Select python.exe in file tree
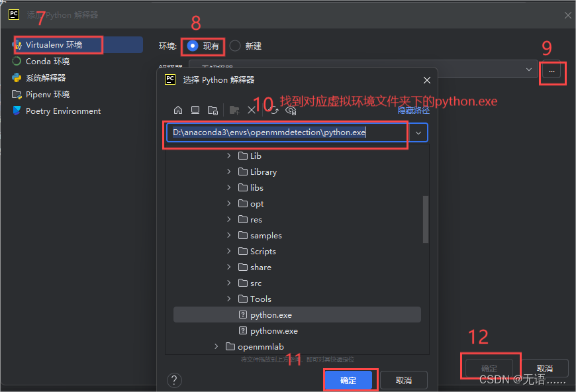Screen dimensions: 576x392 click(x=297, y=315)
